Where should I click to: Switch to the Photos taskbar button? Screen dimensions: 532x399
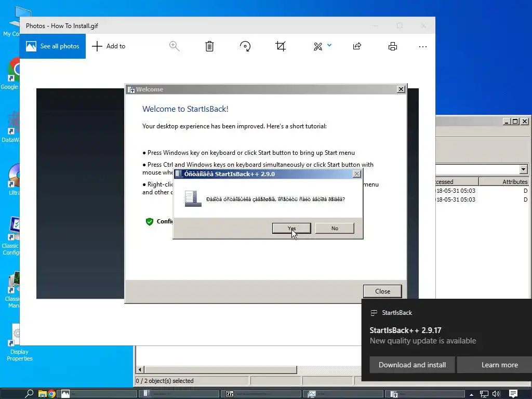tap(98, 394)
